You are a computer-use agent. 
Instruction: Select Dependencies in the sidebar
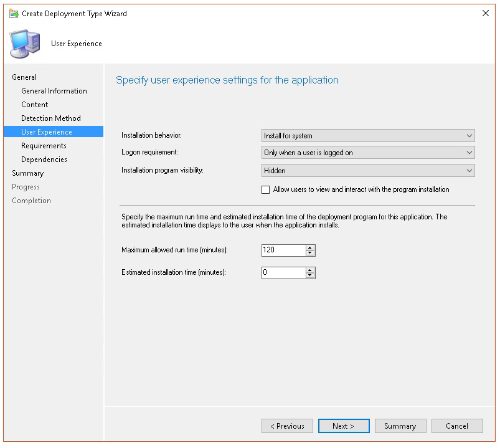[x=44, y=160]
